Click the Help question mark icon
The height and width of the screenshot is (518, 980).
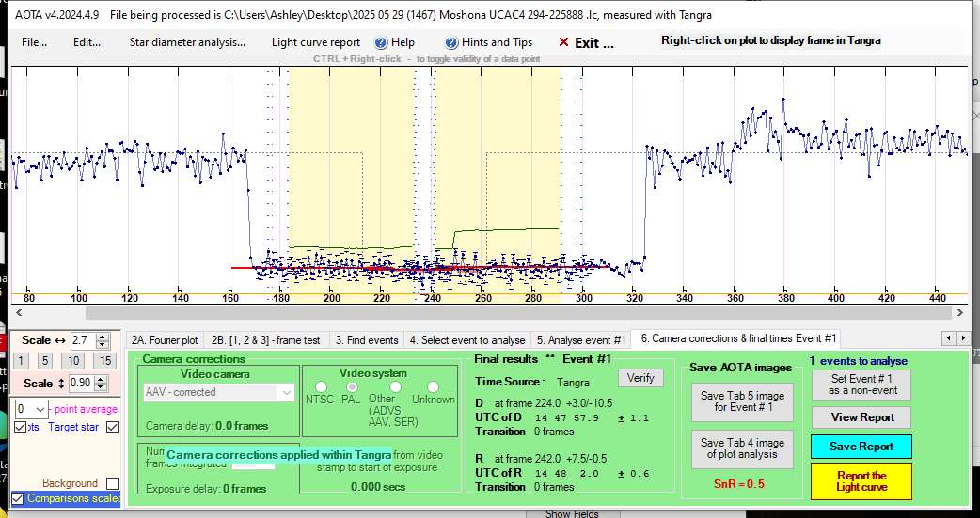[x=381, y=42]
